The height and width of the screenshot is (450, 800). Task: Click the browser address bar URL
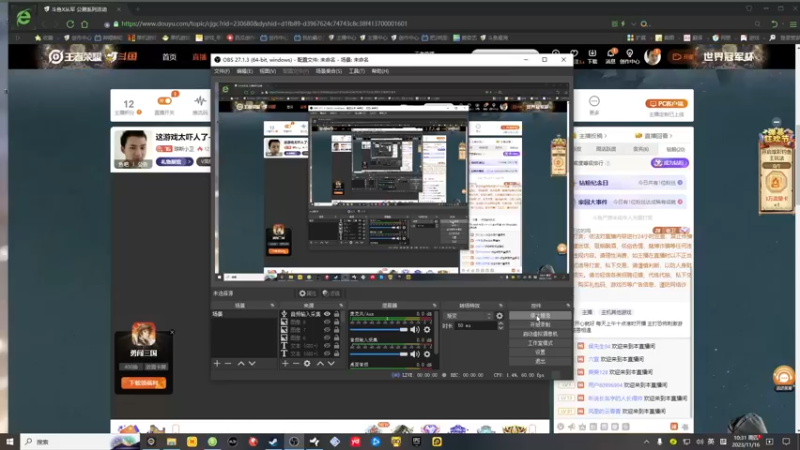[x=264, y=23]
